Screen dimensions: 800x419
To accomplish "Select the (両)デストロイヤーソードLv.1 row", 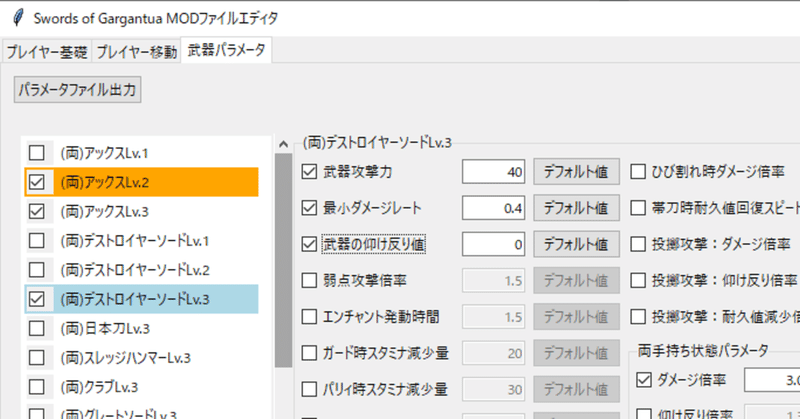I will coord(141,240).
